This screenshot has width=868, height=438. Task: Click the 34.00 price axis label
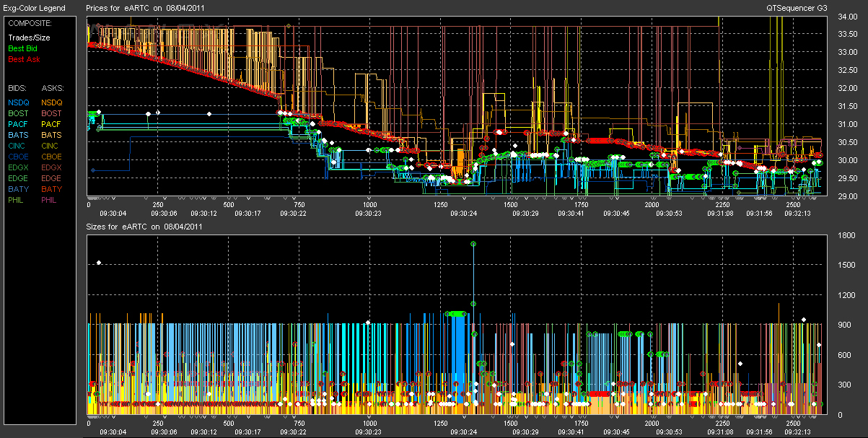tap(847, 17)
